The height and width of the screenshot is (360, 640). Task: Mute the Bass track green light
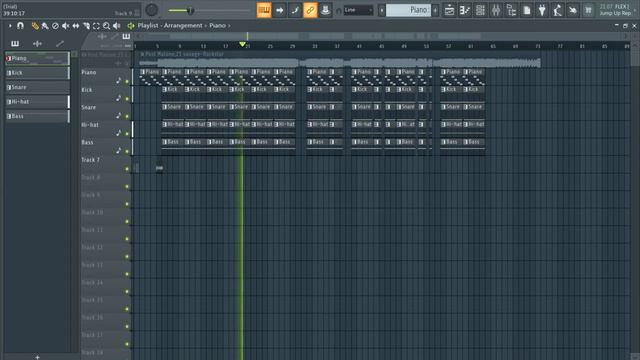click(127, 151)
